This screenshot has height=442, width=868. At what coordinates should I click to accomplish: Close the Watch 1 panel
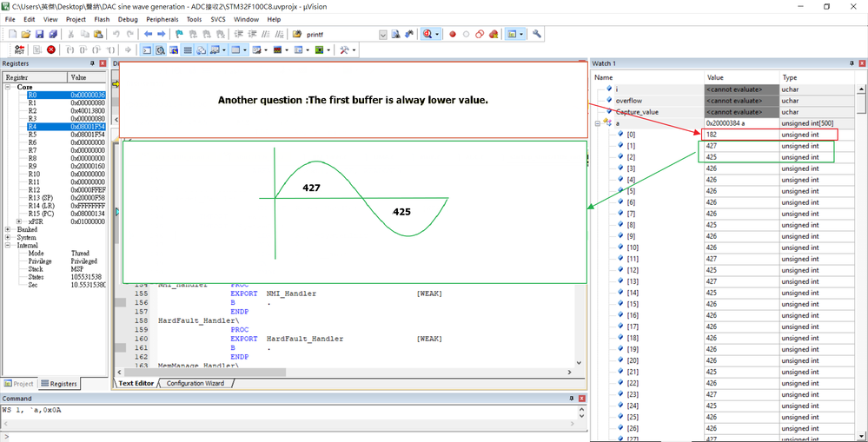(861, 63)
